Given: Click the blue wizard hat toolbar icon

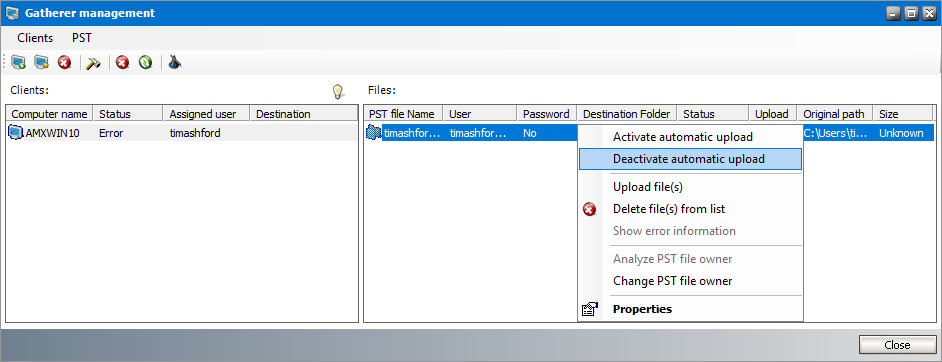Looking at the screenshot, I should [x=175, y=62].
